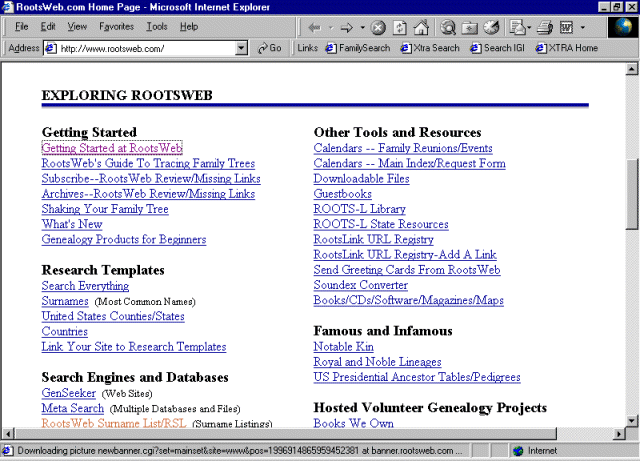Stop loading with the Stop button

378,27
